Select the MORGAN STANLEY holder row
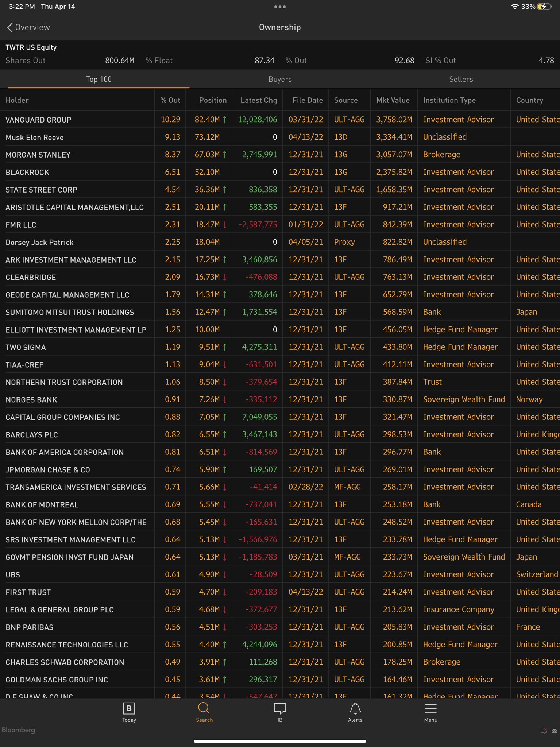The width and height of the screenshot is (560, 747). pos(280,155)
